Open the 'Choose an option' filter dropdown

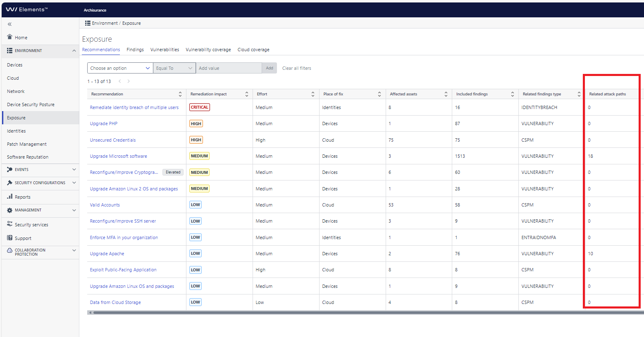[x=120, y=68]
